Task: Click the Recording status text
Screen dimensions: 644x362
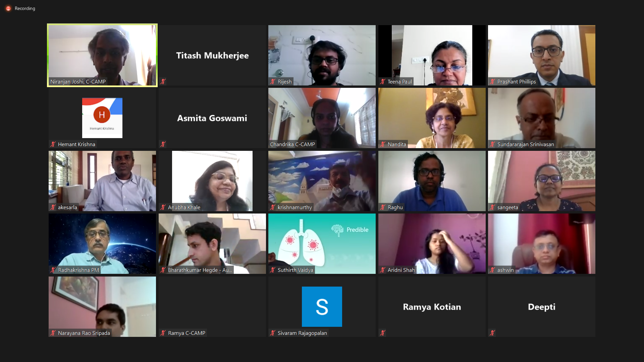Action: [x=25, y=8]
